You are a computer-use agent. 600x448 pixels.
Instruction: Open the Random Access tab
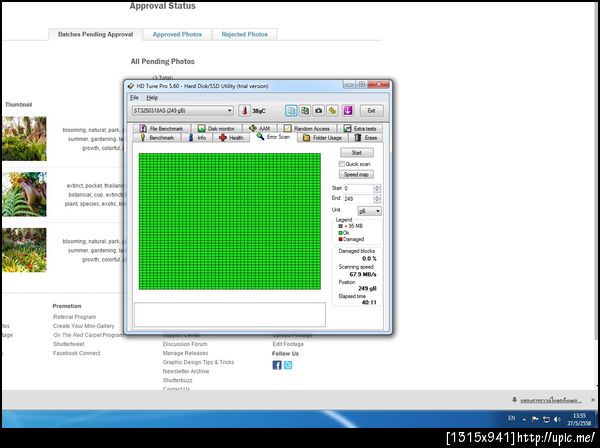coord(307,129)
